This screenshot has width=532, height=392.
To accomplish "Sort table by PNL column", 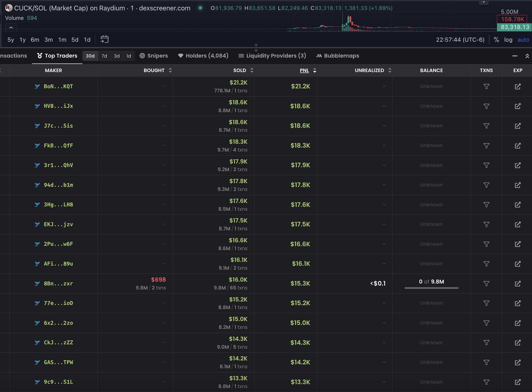I will point(308,71).
